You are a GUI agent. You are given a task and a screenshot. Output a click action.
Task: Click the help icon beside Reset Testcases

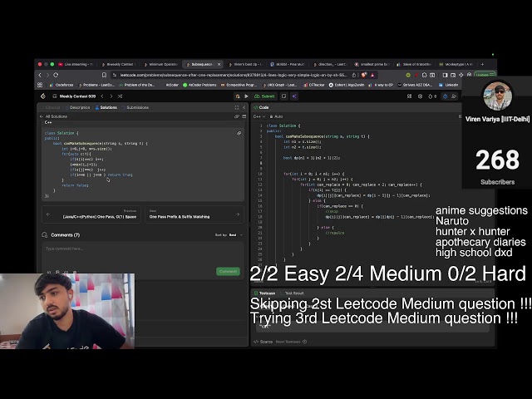(305, 342)
